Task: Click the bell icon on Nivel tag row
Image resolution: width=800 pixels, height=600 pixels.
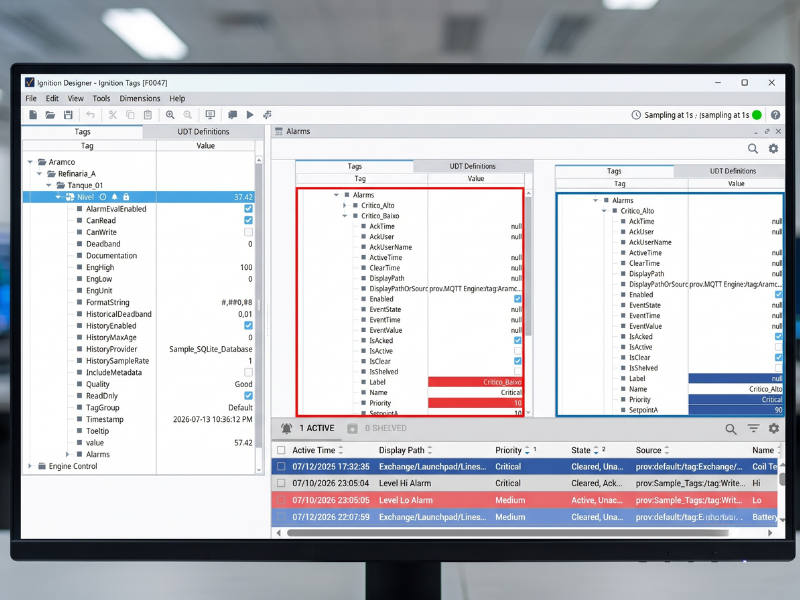Action: 114,197
